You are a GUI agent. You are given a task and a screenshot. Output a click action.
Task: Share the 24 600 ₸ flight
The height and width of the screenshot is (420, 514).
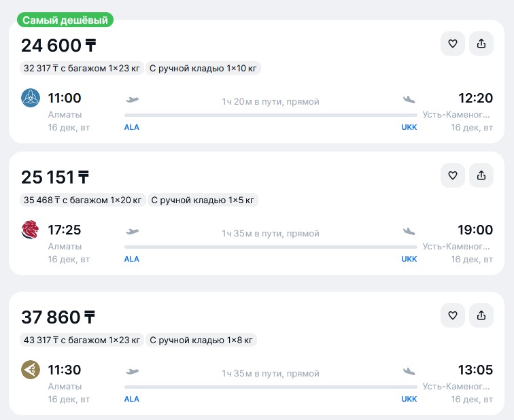click(481, 43)
